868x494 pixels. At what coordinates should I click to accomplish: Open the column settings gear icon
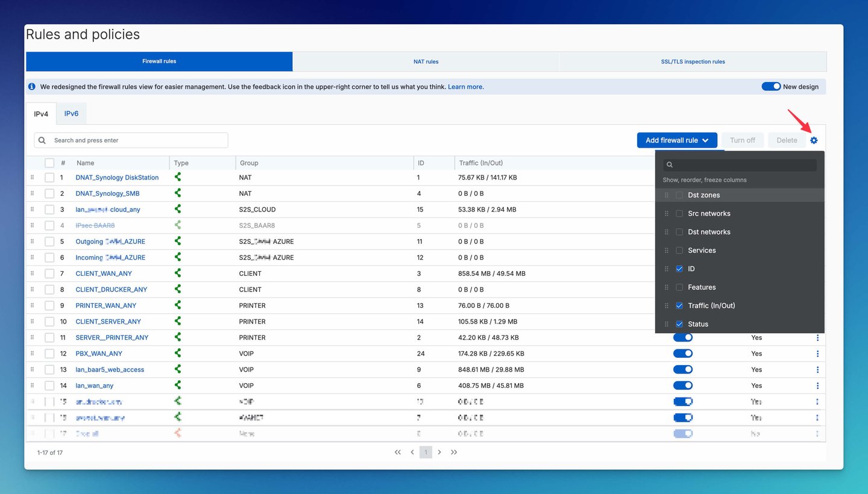coord(814,140)
